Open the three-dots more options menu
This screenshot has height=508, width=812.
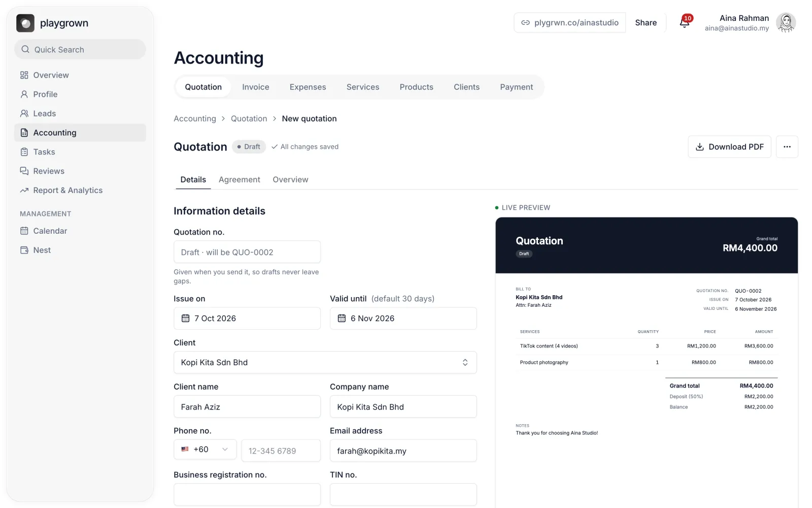point(787,147)
